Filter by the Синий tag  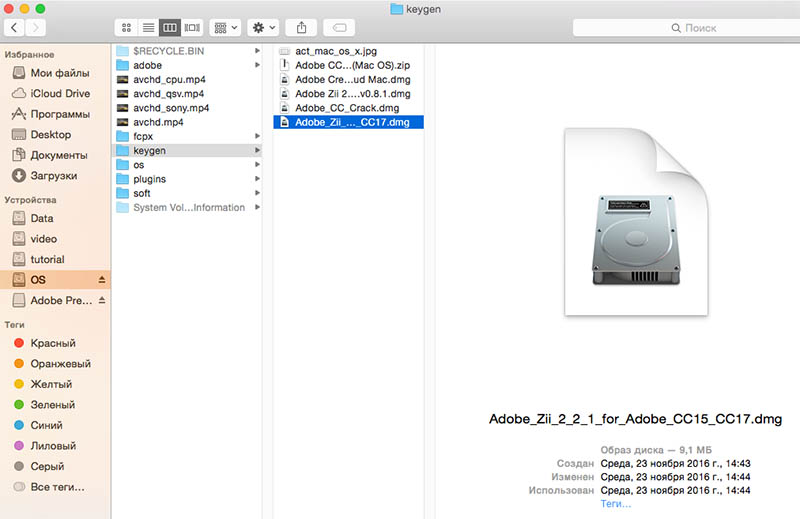click(x=55, y=425)
